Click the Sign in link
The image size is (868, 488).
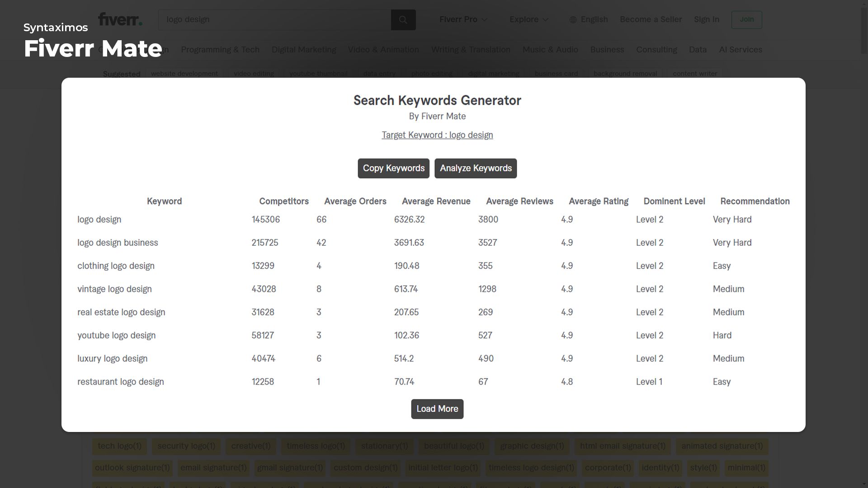tap(706, 19)
